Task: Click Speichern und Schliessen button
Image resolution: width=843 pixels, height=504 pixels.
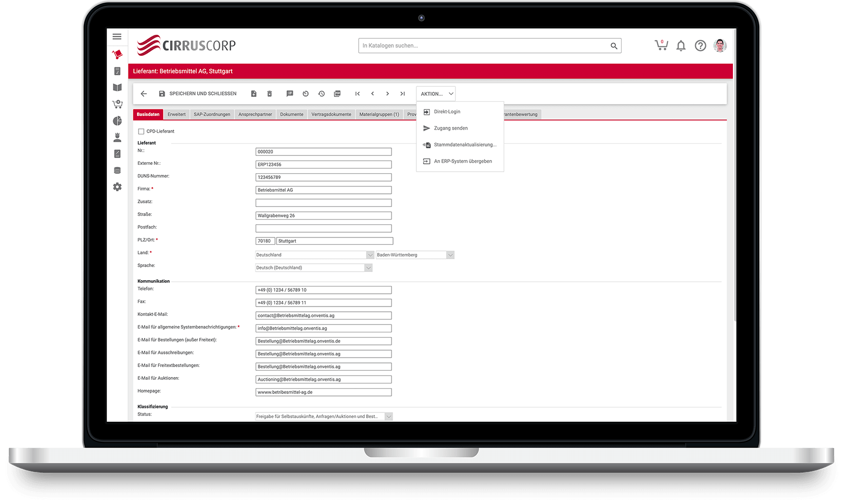Action: [x=198, y=94]
